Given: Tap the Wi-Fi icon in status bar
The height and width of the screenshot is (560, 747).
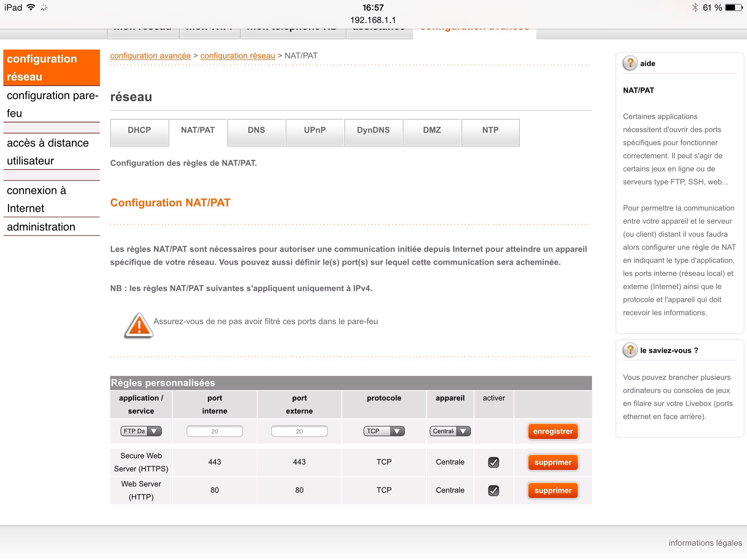Looking at the screenshot, I should (x=31, y=7).
